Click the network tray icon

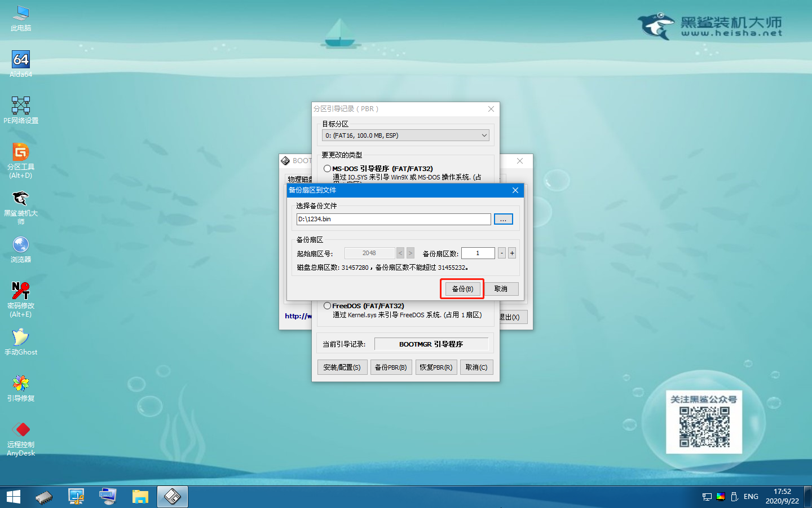tap(707, 497)
